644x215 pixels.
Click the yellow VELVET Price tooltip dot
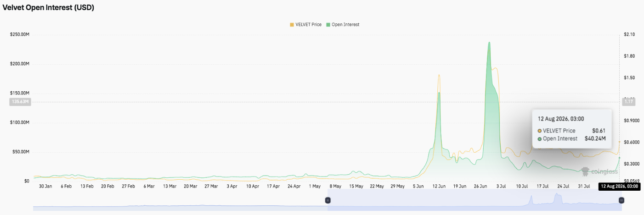click(539, 131)
